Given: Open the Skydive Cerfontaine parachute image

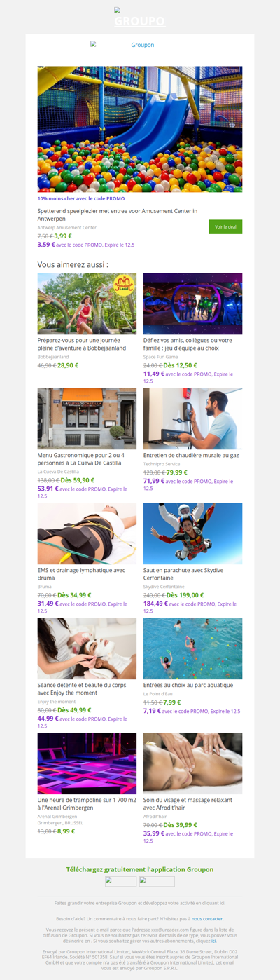Looking at the screenshot, I should click(193, 533).
